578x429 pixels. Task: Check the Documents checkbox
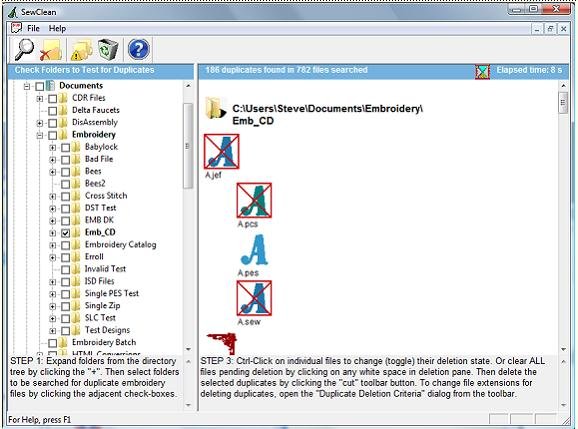(x=39, y=87)
